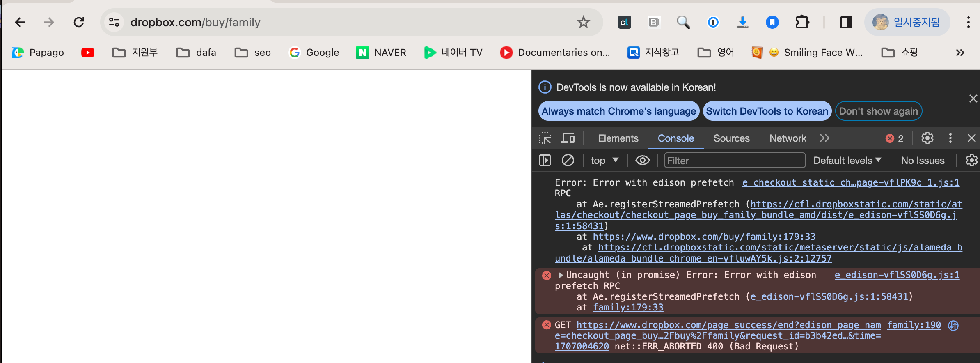The height and width of the screenshot is (363, 980).
Task: Open the 영어 bookmark folder
Action: pos(716,53)
